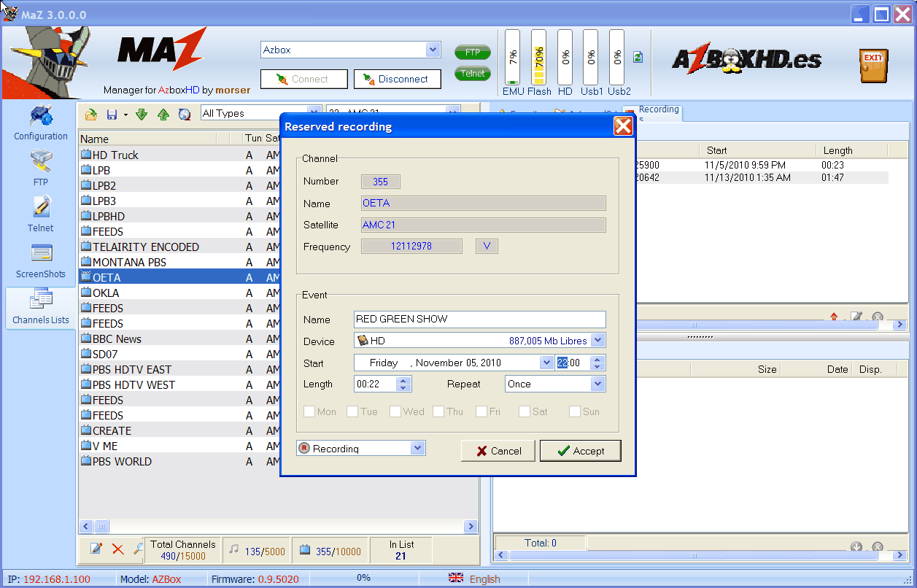The height and width of the screenshot is (588, 917).
Task: Expand the save icon's small dropdown arrow
Action: [x=125, y=115]
